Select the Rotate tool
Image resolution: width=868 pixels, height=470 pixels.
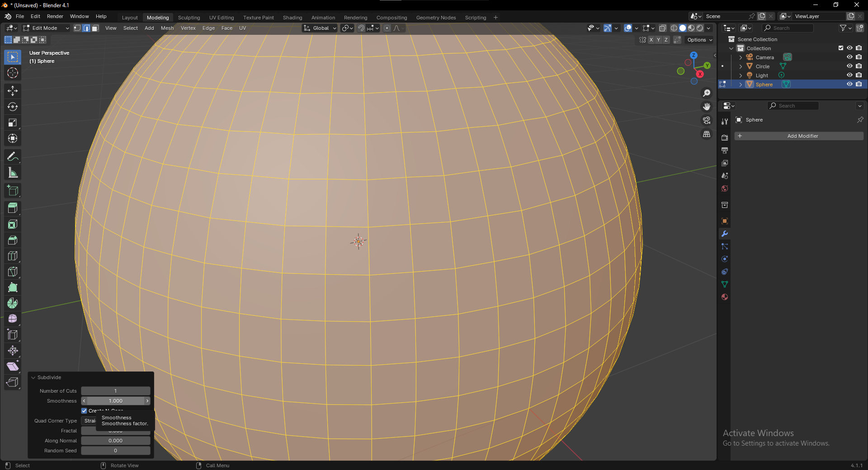pos(13,107)
